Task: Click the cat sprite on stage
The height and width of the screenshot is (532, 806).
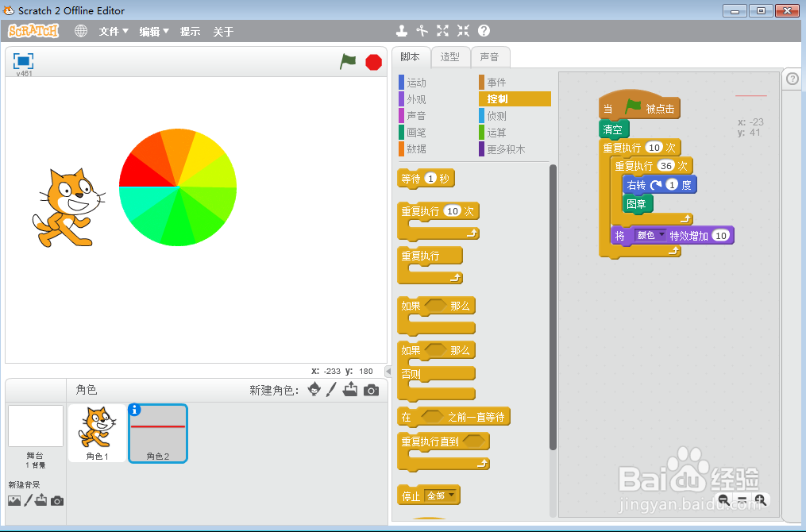Action: click(x=68, y=208)
